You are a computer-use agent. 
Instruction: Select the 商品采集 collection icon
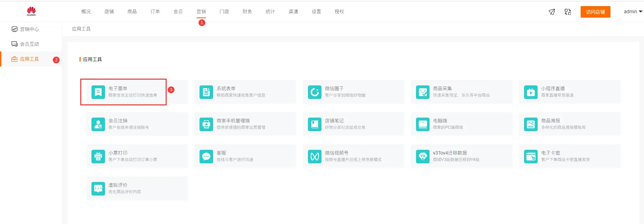click(x=422, y=92)
